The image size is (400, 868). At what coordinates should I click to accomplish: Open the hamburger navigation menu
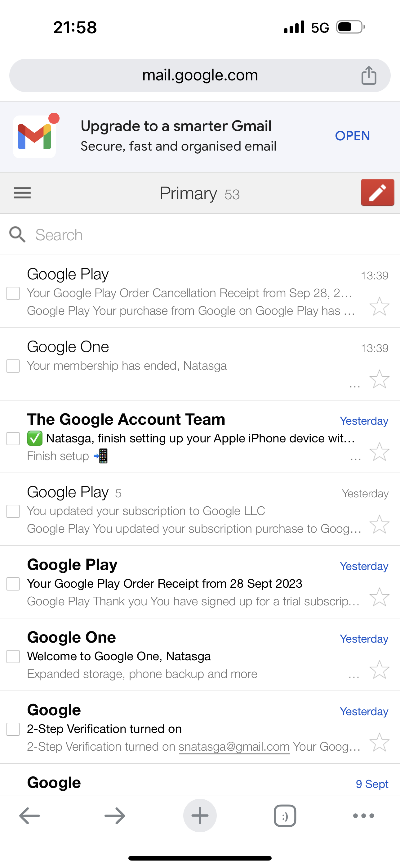22,193
